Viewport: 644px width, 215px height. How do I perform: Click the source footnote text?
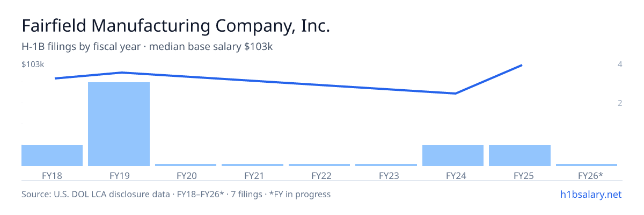click(x=176, y=194)
